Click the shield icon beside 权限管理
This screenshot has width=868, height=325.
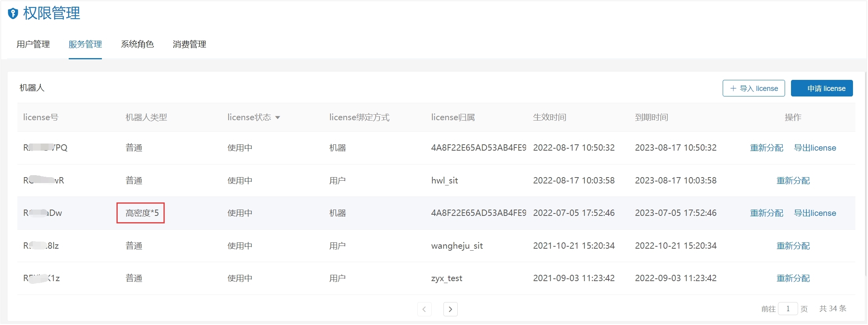(13, 13)
